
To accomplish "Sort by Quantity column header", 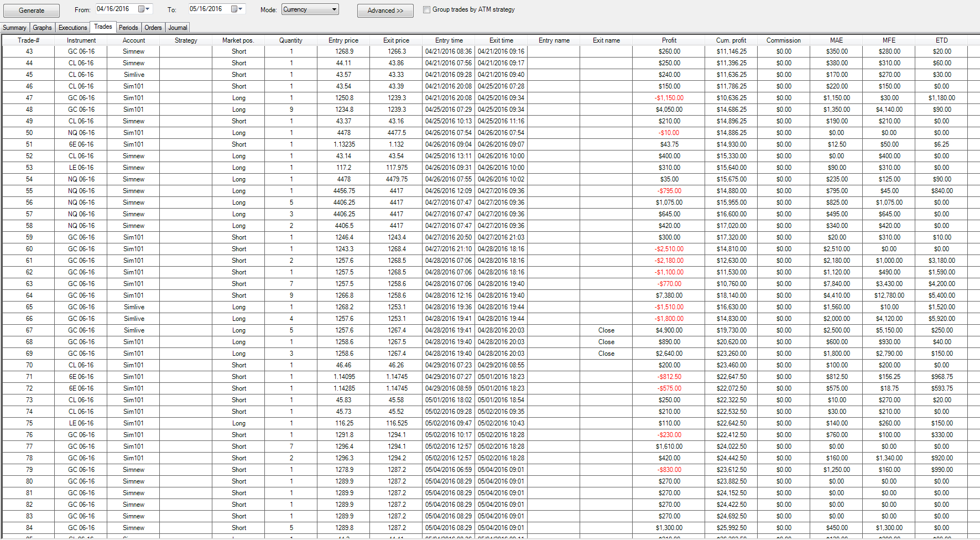I will coord(291,40).
